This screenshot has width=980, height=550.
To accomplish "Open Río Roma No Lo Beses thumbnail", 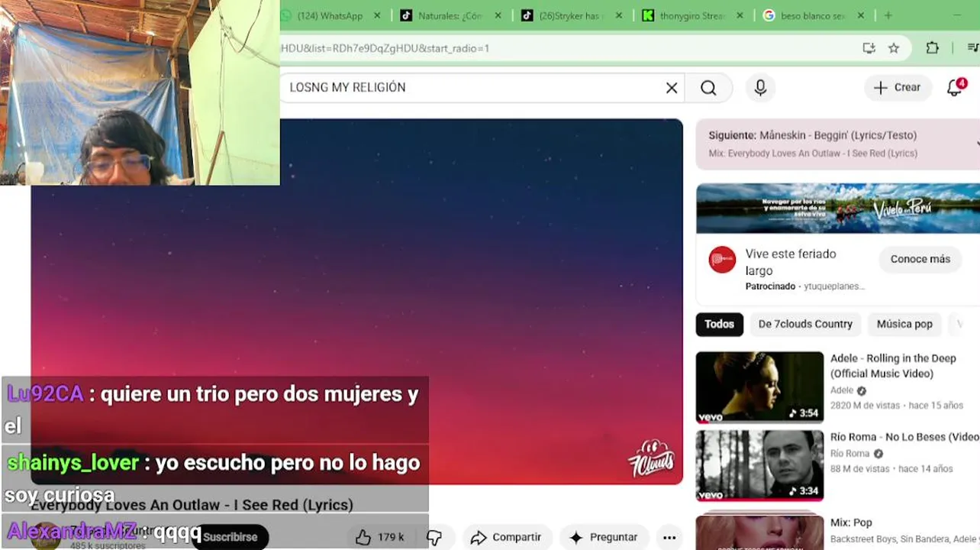I will tap(759, 465).
